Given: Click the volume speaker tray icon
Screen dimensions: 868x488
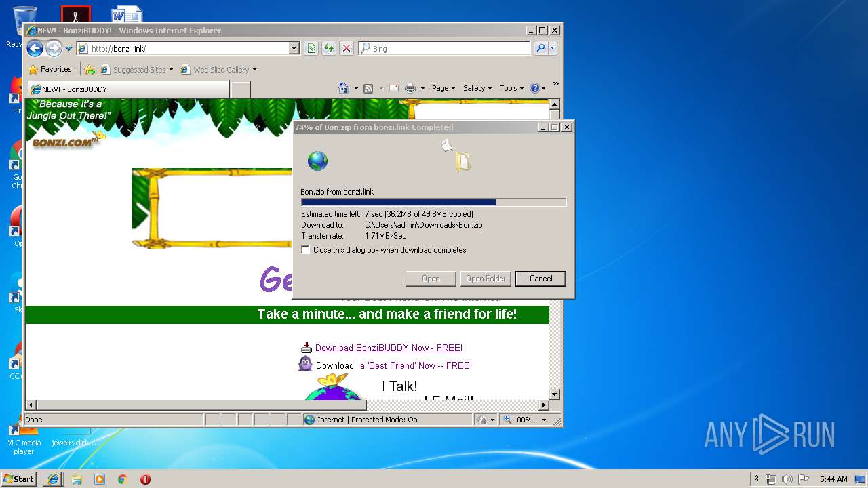Looking at the screenshot, I should (x=787, y=479).
